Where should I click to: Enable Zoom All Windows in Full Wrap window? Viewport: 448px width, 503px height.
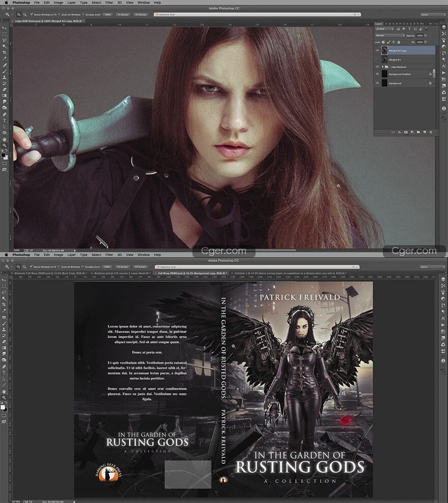(x=59, y=266)
